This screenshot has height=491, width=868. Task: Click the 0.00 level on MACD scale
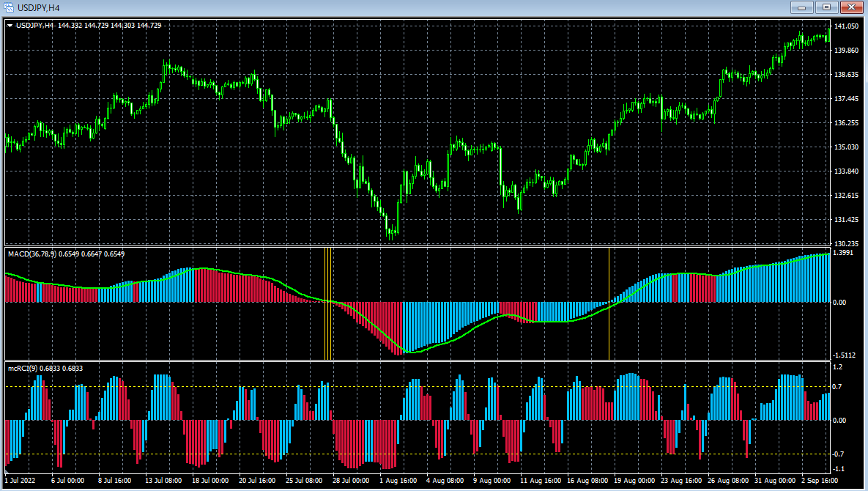click(842, 302)
